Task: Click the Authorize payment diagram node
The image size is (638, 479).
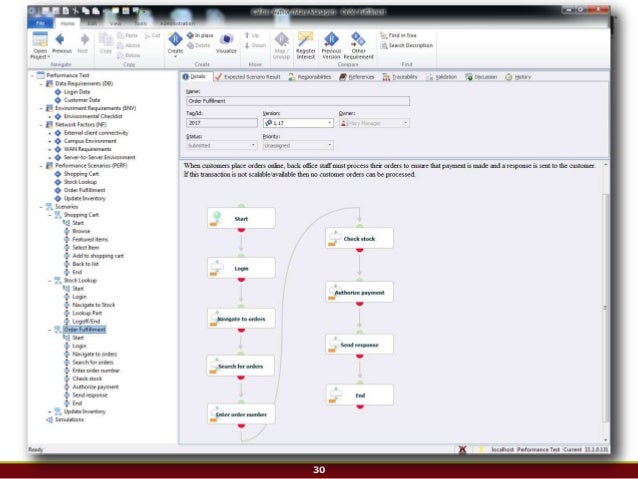Action: 359,292
